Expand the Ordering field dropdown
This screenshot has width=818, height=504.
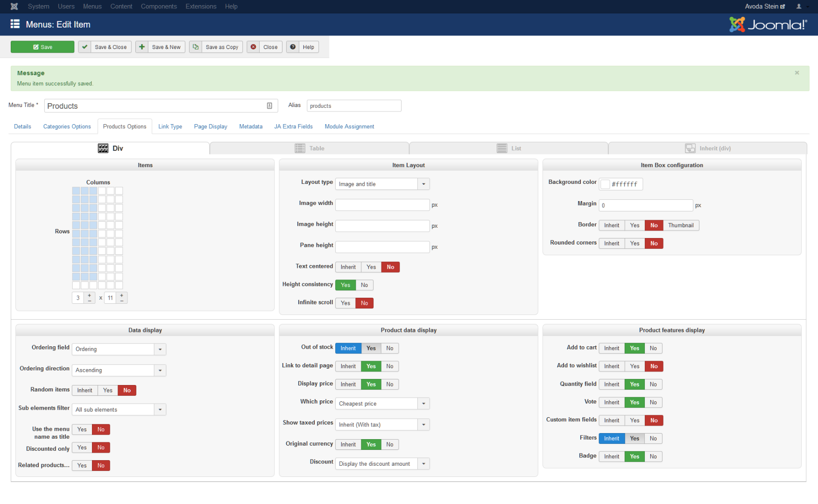[160, 350]
